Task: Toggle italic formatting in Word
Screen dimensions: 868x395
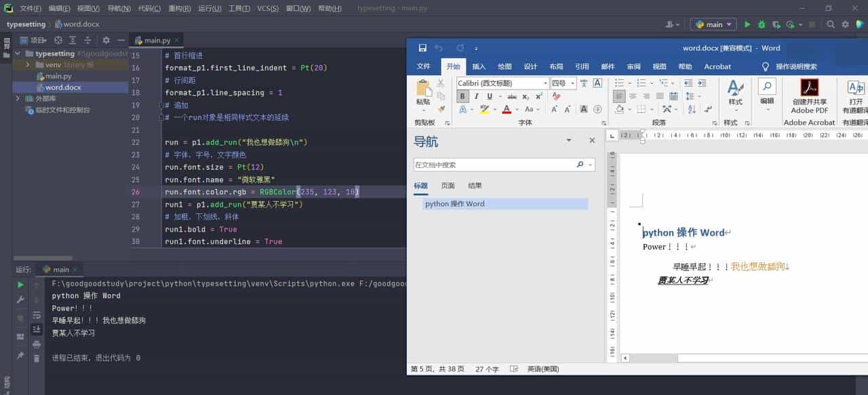Action: 475,97
